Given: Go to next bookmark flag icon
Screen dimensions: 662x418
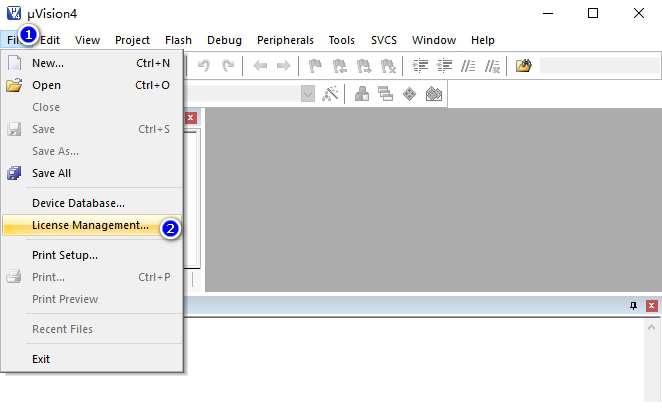Looking at the screenshot, I should [364, 66].
